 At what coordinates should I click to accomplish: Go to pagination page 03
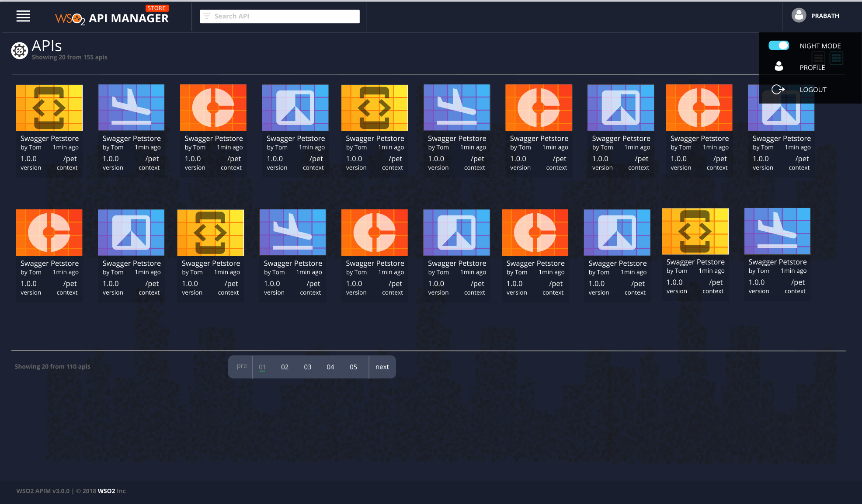coord(308,367)
